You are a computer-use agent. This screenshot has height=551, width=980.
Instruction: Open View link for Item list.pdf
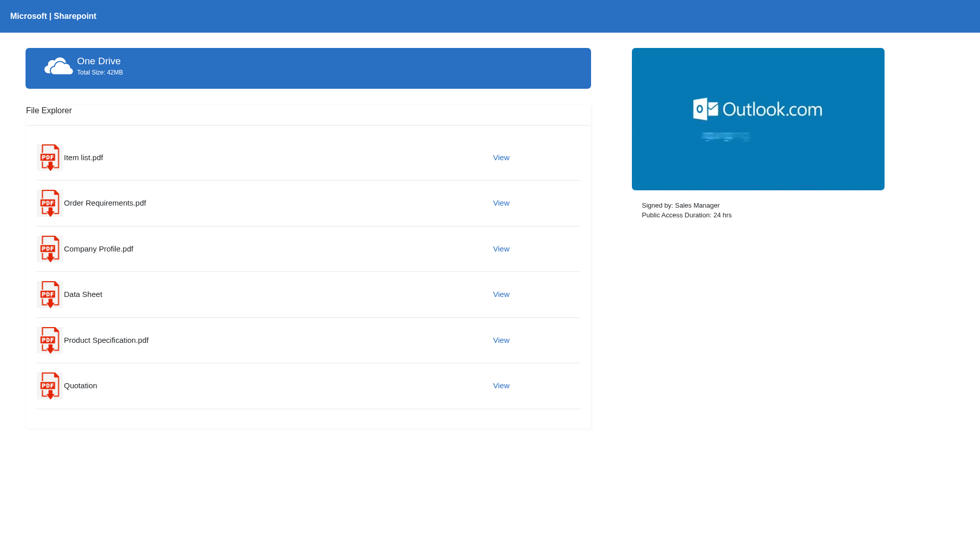[x=501, y=158]
